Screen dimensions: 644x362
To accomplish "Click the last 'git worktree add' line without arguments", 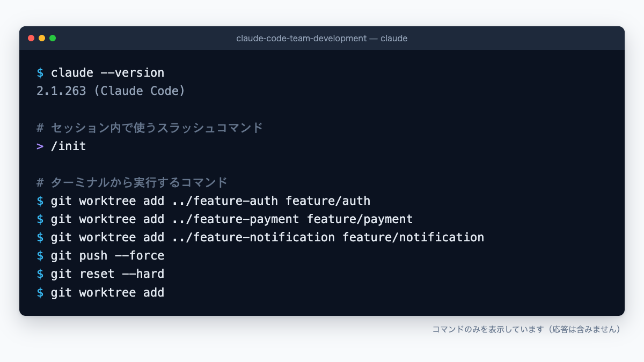I will coord(100,292).
